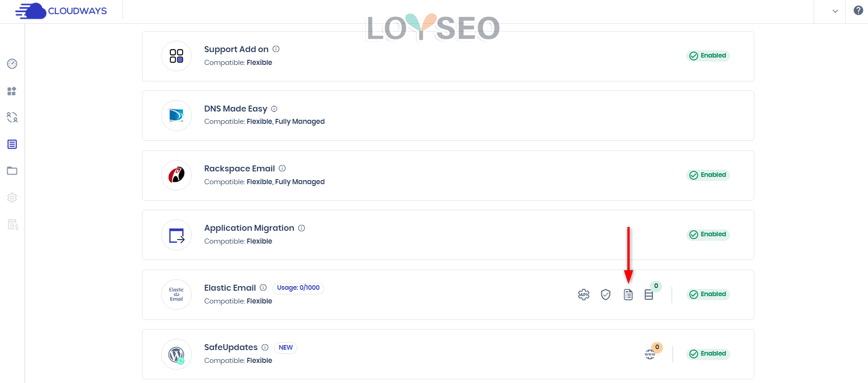Select the DNS Made Easy title

(x=236, y=109)
